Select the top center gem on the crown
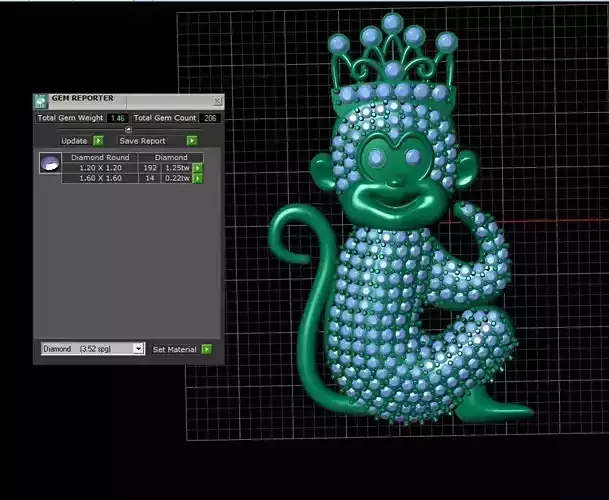The height and width of the screenshot is (500, 609). (392, 22)
